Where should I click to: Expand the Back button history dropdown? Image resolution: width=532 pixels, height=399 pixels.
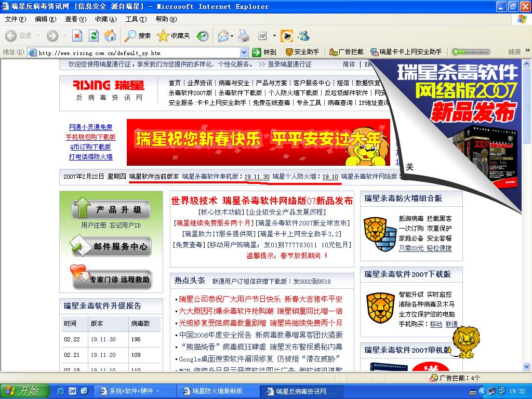coord(38,36)
